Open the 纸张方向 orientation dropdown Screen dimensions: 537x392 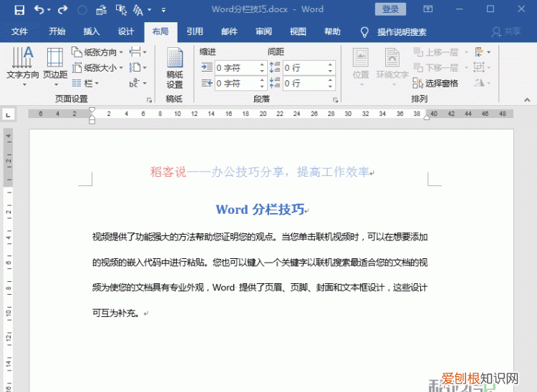point(97,52)
